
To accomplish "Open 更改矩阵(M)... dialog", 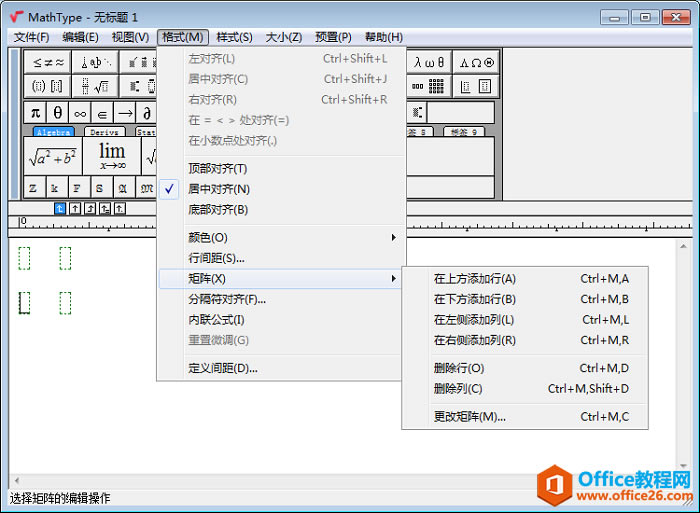I will coord(470,416).
